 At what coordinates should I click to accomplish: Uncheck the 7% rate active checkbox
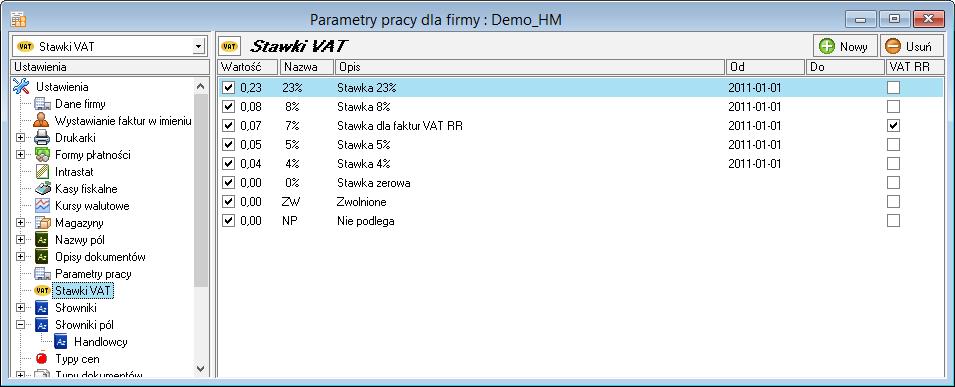[x=228, y=126]
